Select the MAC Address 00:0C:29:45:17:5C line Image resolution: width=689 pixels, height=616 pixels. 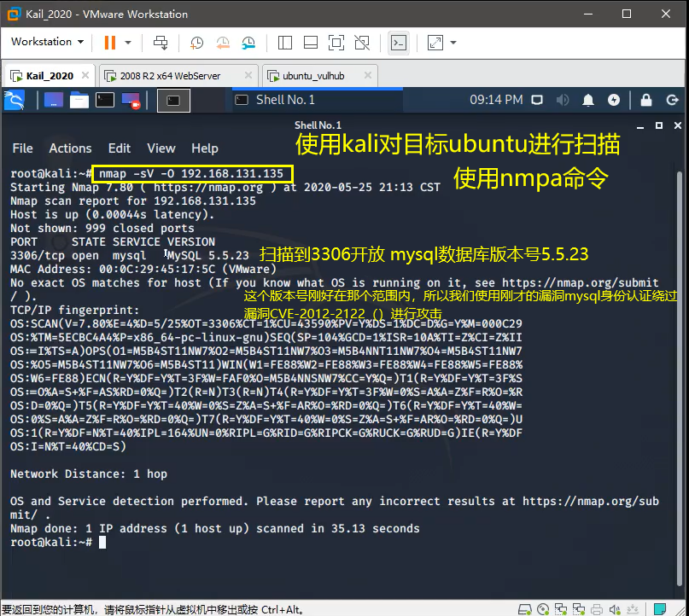(x=143, y=269)
